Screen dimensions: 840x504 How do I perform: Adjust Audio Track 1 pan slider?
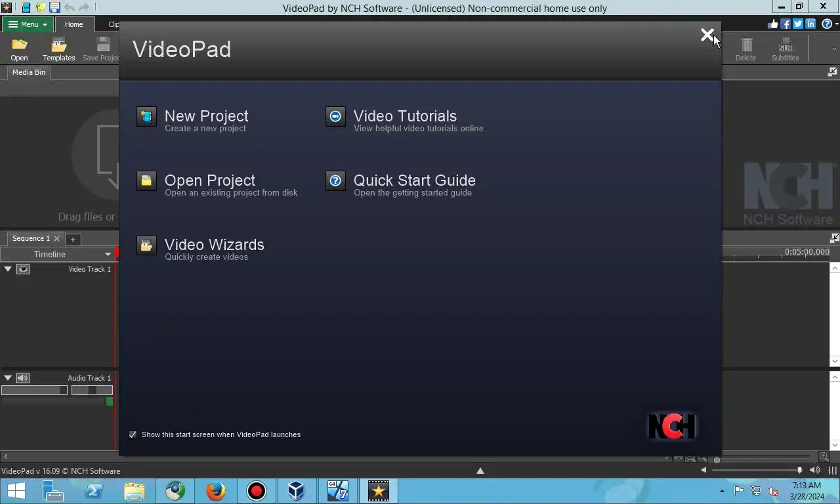(92, 390)
